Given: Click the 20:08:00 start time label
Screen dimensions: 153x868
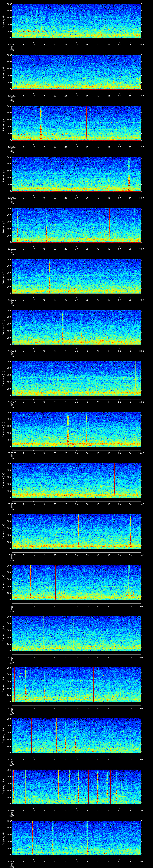Looking at the screenshot, I should (12, 402).
